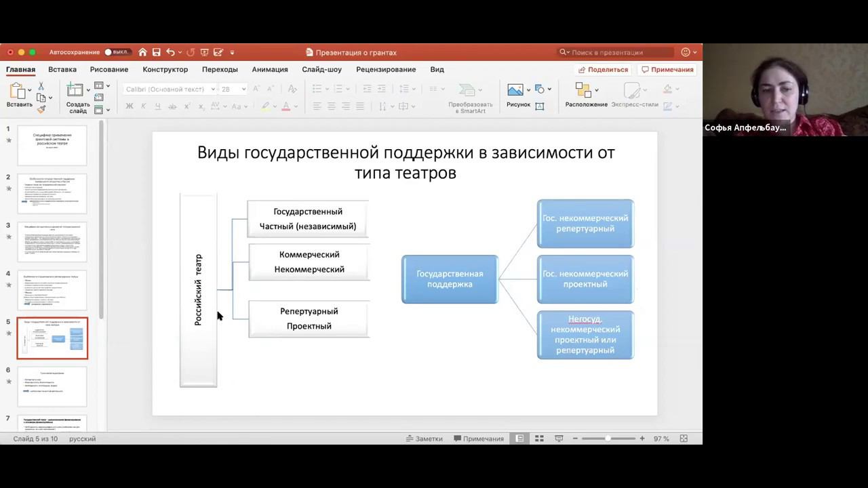Screen dimensions: 868x488
Task: Toggle the Autosave (Автосохранение) switch
Action: (x=117, y=52)
